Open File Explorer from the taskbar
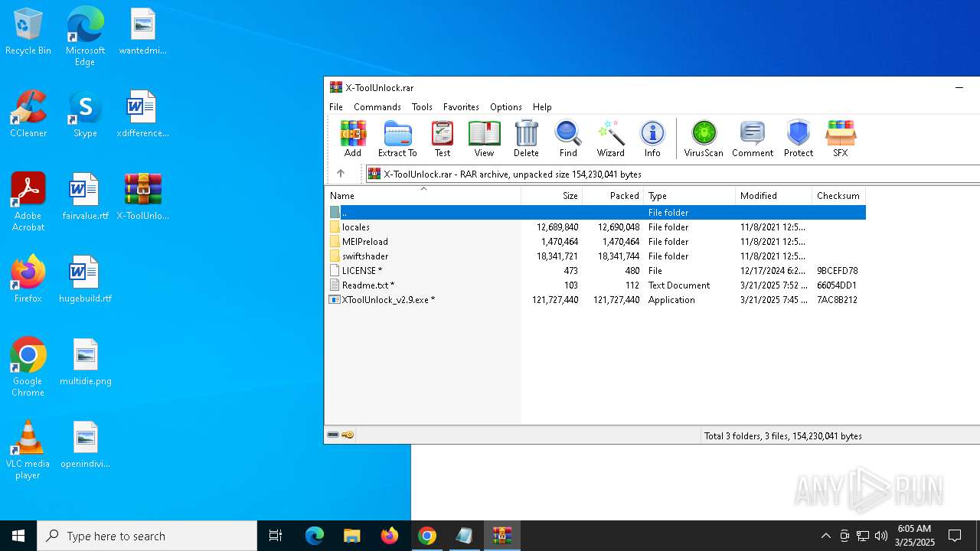The width and height of the screenshot is (980, 551). pos(351,536)
